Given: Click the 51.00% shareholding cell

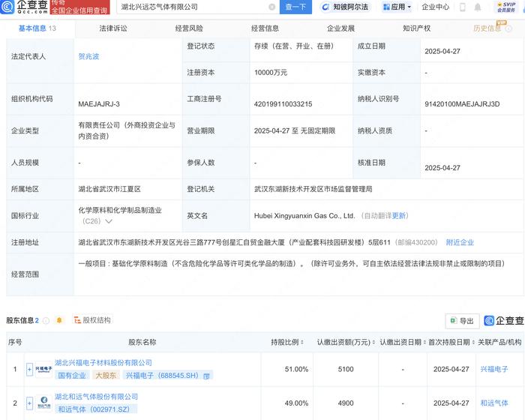Looking at the screenshot, I should 296,370.
